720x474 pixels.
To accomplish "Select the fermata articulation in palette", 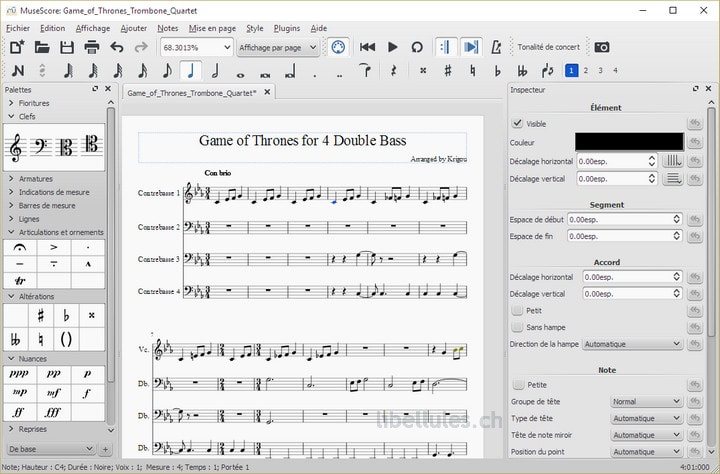I will tap(20, 248).
